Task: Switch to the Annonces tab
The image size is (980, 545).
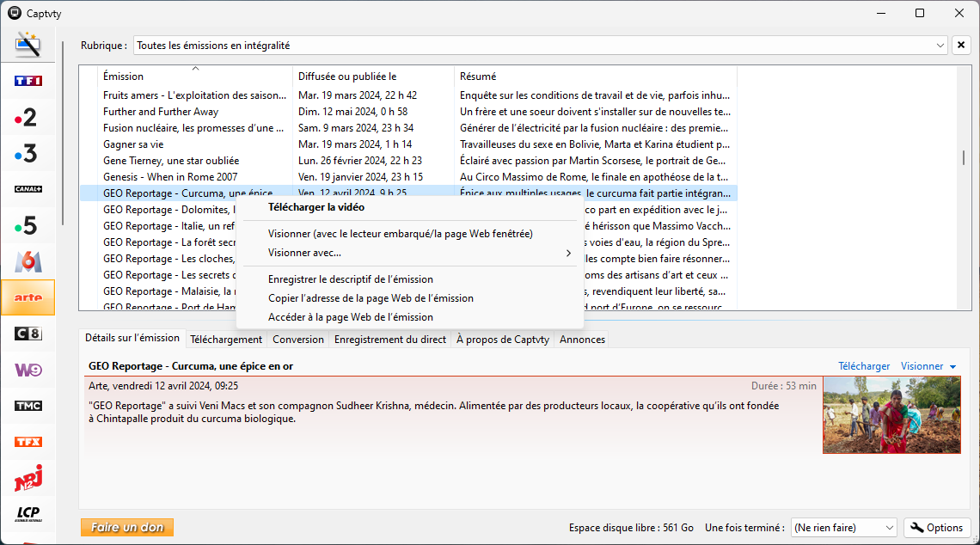Action: point(583,340)
